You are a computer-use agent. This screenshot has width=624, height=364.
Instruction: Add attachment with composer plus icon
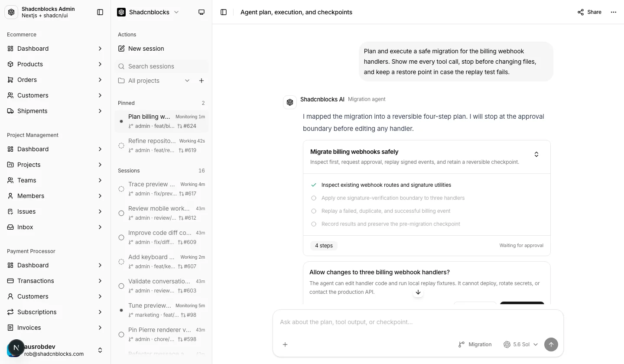(285, 344)
